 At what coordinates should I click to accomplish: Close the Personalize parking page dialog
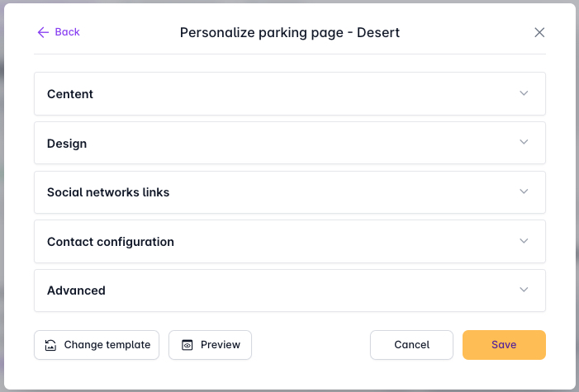539,32
